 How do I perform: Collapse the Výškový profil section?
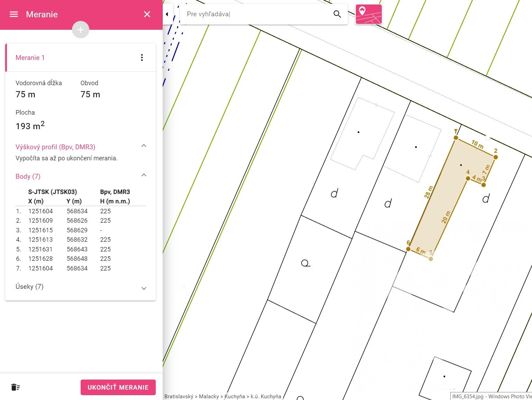tap(144, 146)
